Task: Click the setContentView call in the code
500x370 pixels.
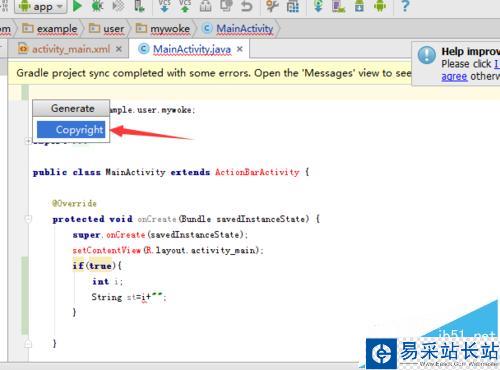Action: (x=107, y=250)
